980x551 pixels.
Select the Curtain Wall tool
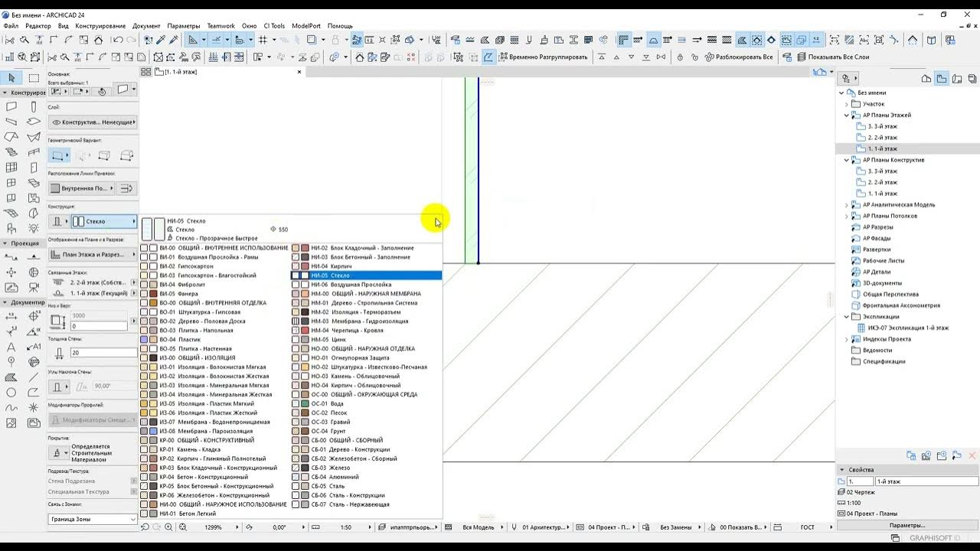11,168
